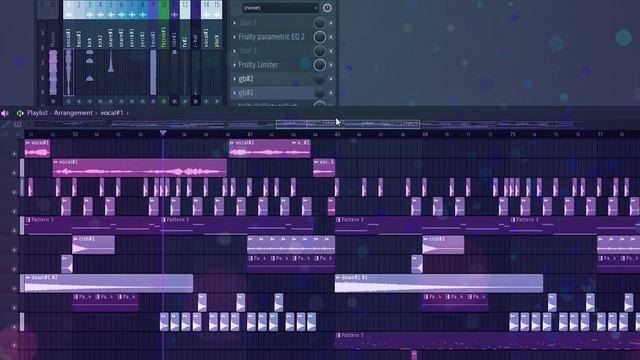Viewport: 640px width, 360px height.
Task: Expand the Fruity parametric EQ 2 arrow
Action: [x=235, y=37]
